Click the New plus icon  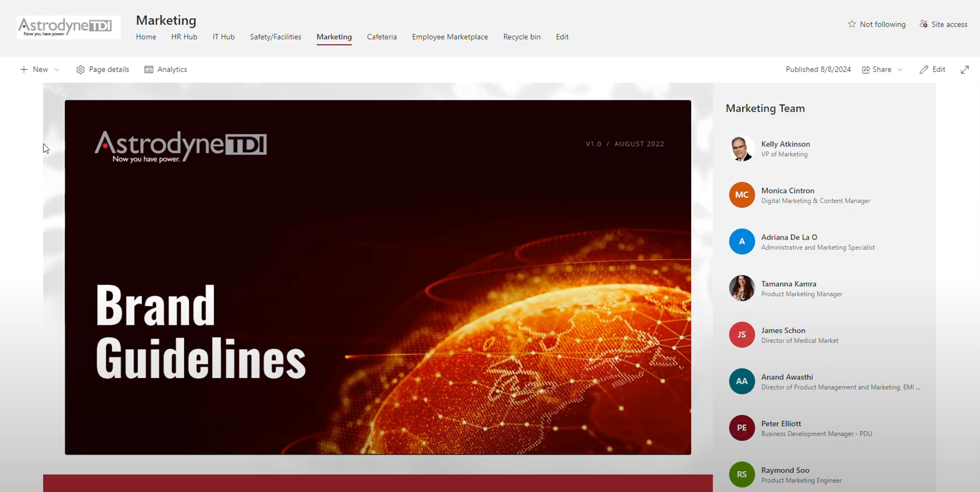[23, 69]
